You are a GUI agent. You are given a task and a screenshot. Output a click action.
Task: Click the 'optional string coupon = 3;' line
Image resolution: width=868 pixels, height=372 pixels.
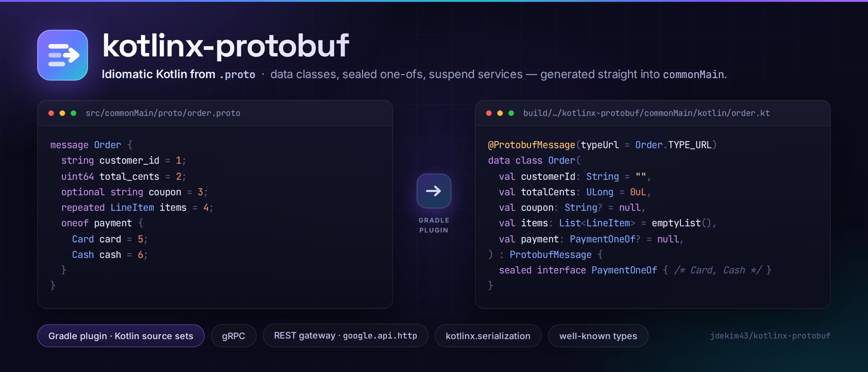point(135,192)
